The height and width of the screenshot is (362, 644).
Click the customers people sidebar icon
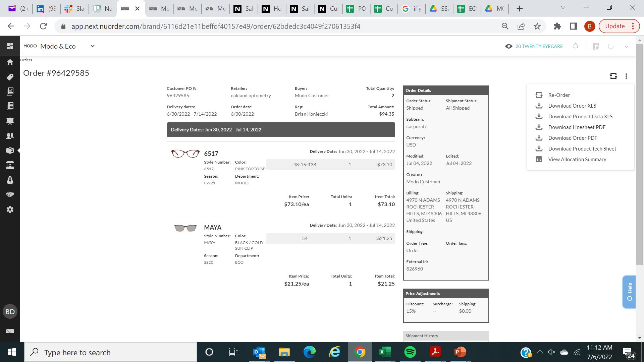pos(10,136)
